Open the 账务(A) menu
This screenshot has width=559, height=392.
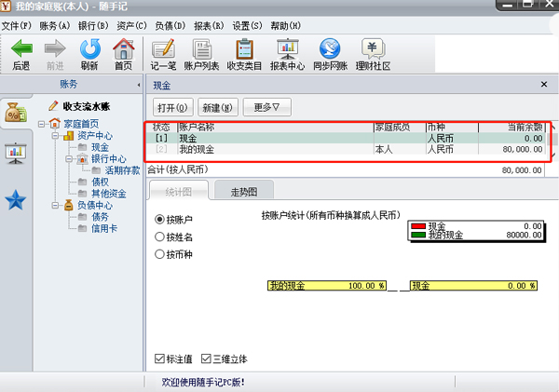pyautogui.click(x=55, y=26)
